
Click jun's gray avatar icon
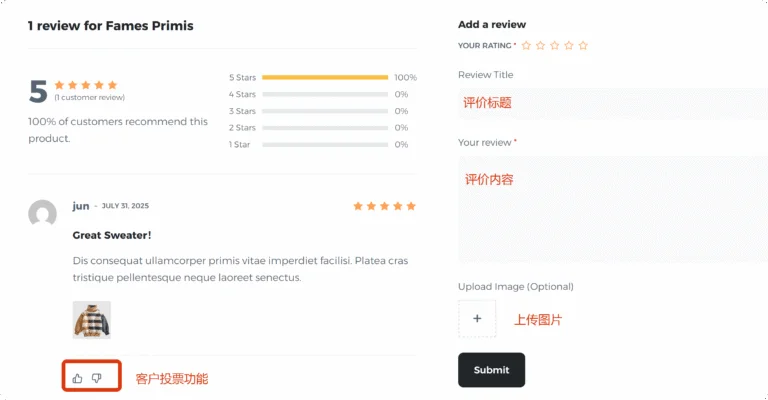pos(42,214)
